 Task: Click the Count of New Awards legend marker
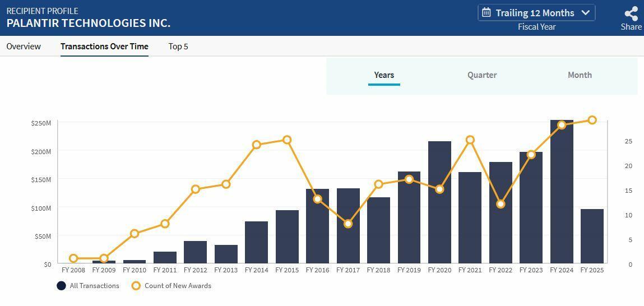click(x=136, y=286)
